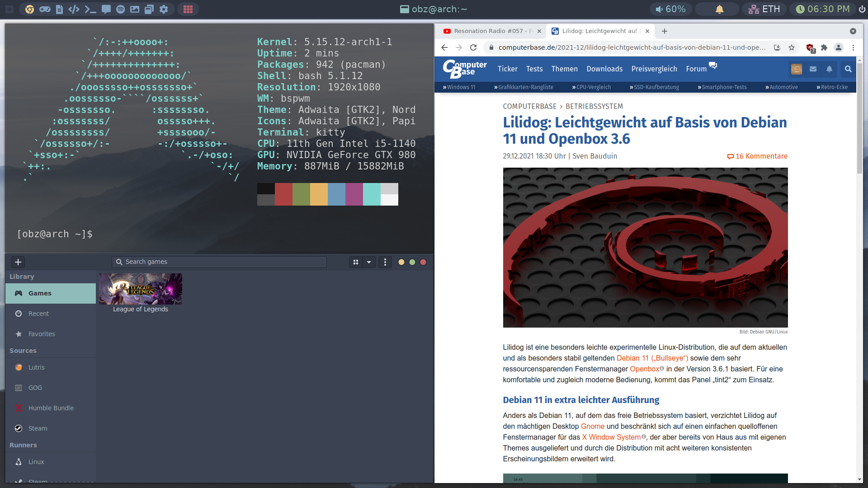Open the uBlock Origin extension icon

(x=810, y=47)
